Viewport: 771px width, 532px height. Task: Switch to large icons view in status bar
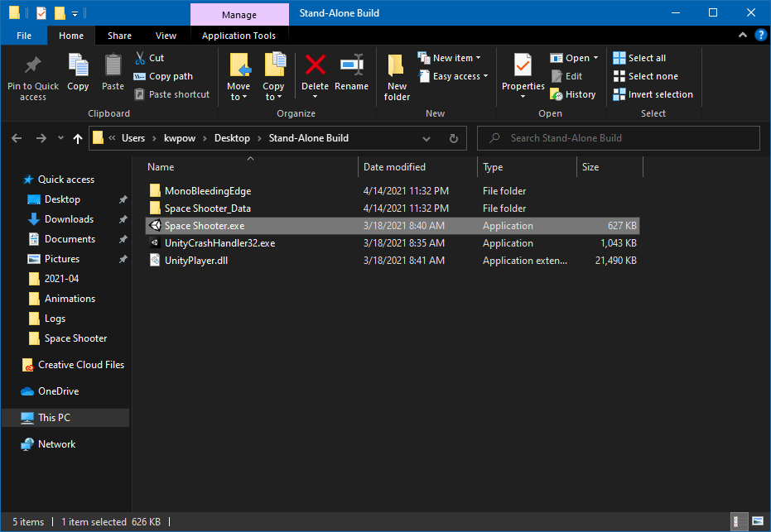point(758,522)
